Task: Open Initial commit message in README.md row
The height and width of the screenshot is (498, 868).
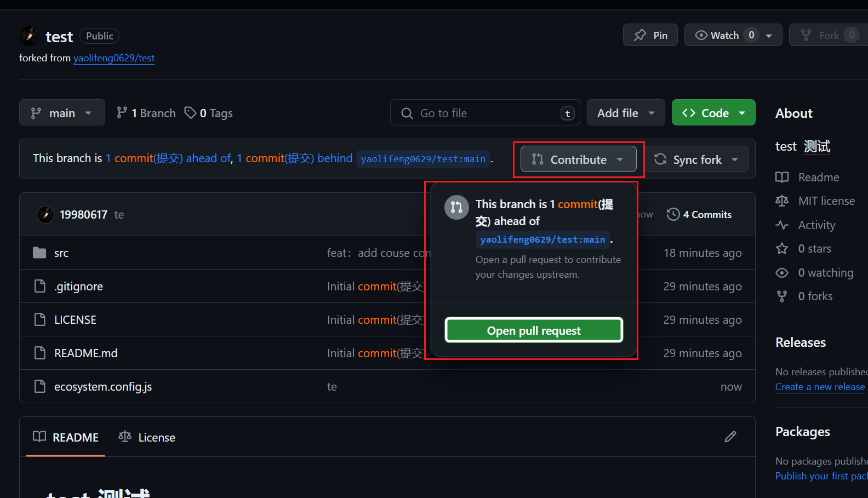Action: tap(375, 353)
